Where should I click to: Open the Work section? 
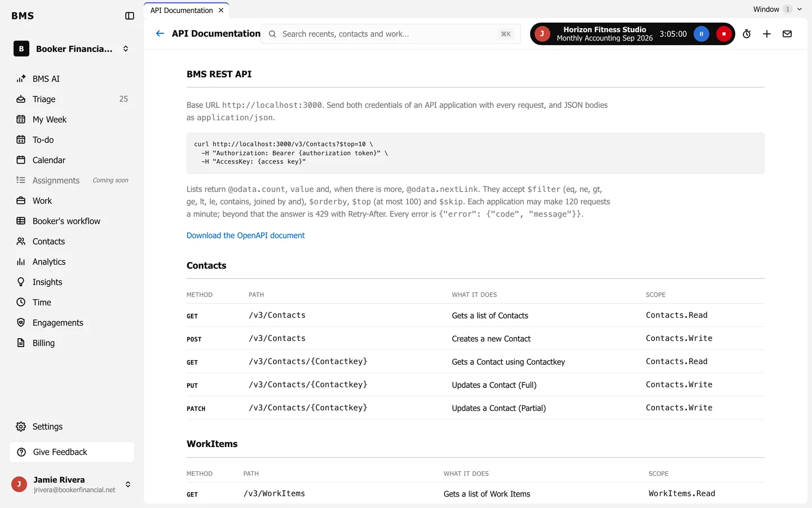pyautogui.click(x=72, y=201)
